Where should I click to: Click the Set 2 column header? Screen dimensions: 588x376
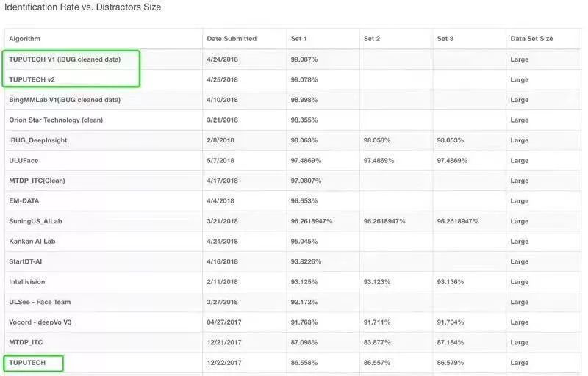point(372,39)
